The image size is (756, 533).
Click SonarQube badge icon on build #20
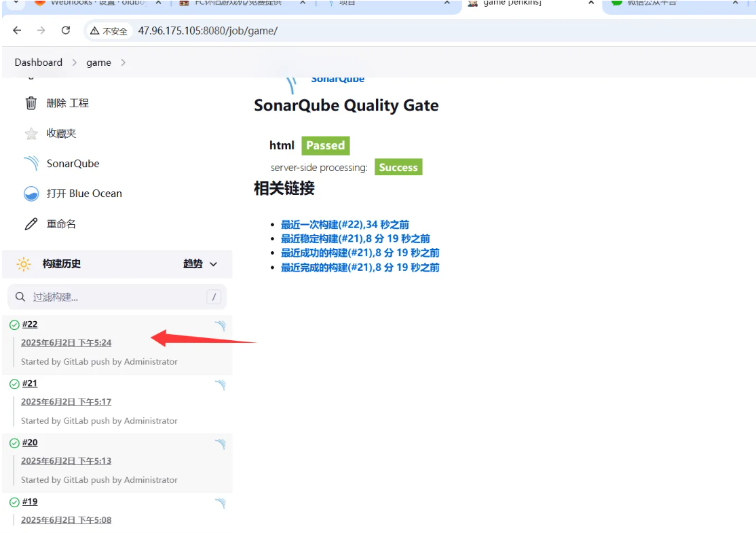click(221, 444)
